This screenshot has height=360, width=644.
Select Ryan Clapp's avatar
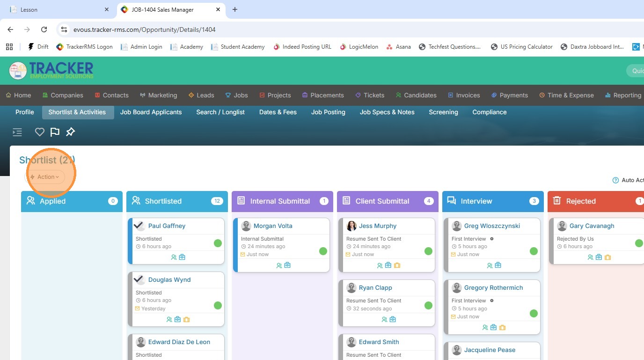[351, 288]
